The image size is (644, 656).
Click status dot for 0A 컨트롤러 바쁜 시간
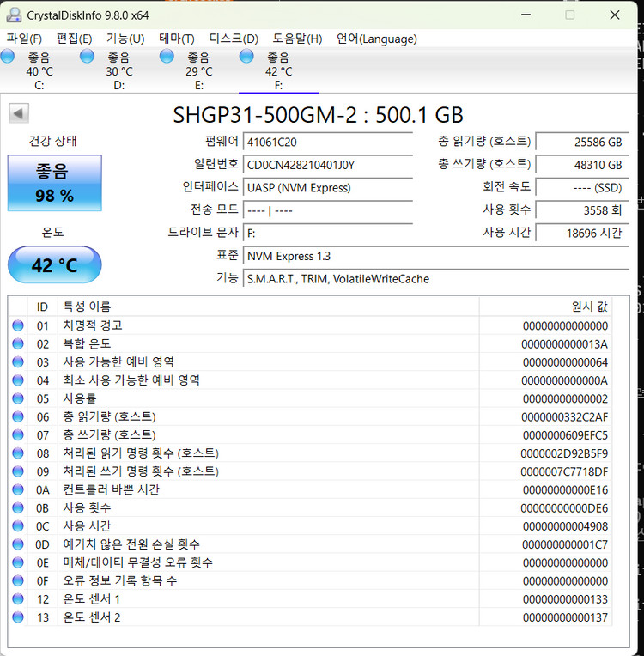pyautogui.click(x=18, y=489)
